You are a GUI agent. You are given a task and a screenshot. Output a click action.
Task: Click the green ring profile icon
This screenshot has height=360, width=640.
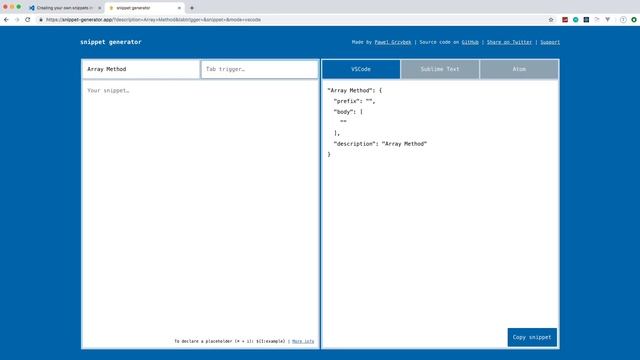634,20
